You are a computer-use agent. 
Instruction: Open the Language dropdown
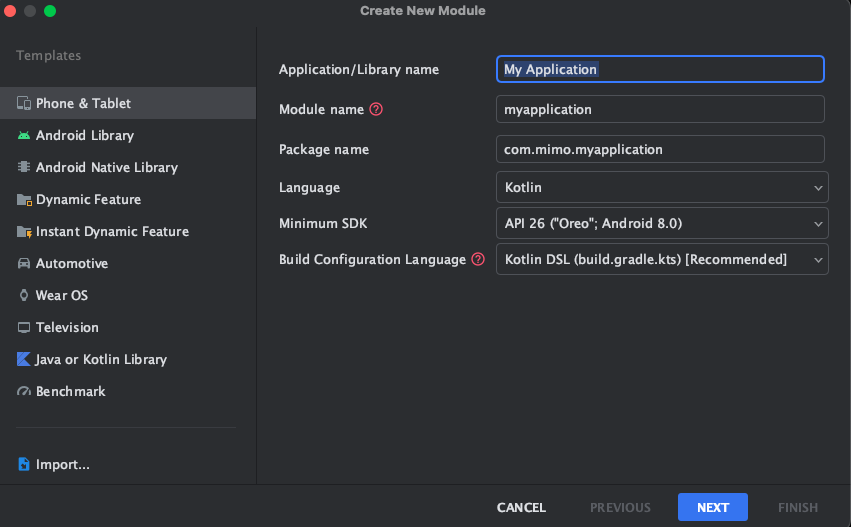(x=662, y=187)
